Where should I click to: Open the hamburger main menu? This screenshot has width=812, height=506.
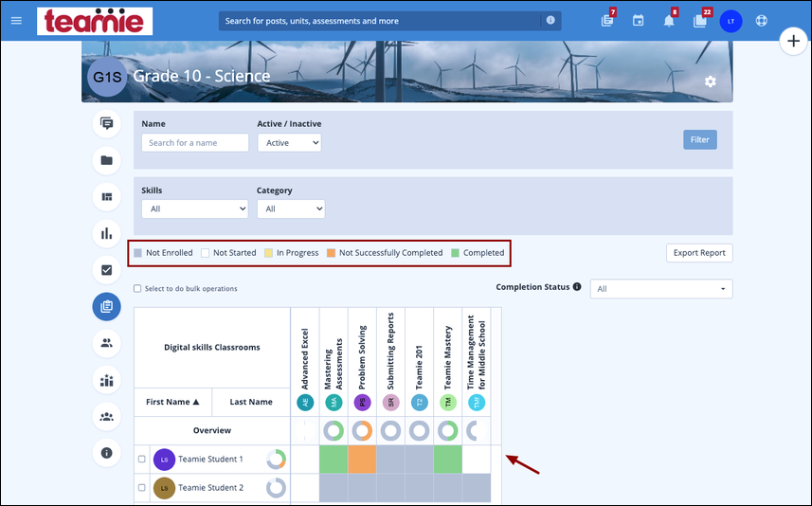tap(16, 21)
